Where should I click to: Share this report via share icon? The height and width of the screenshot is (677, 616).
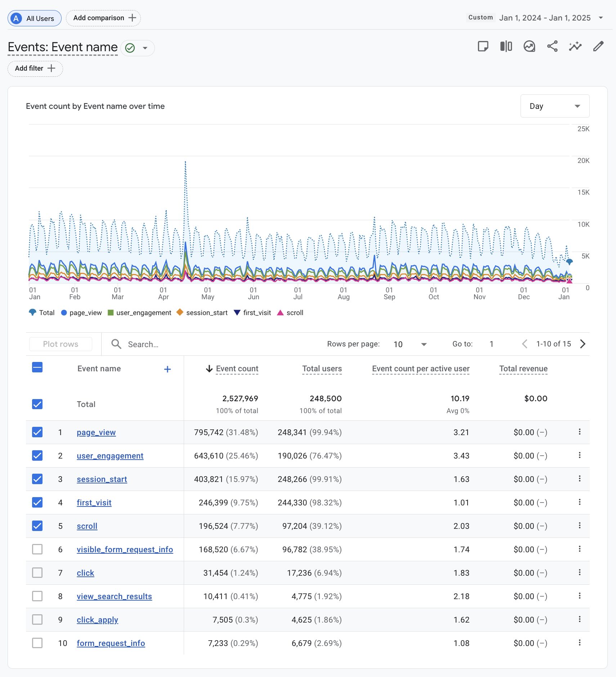[x=552, y=47]
